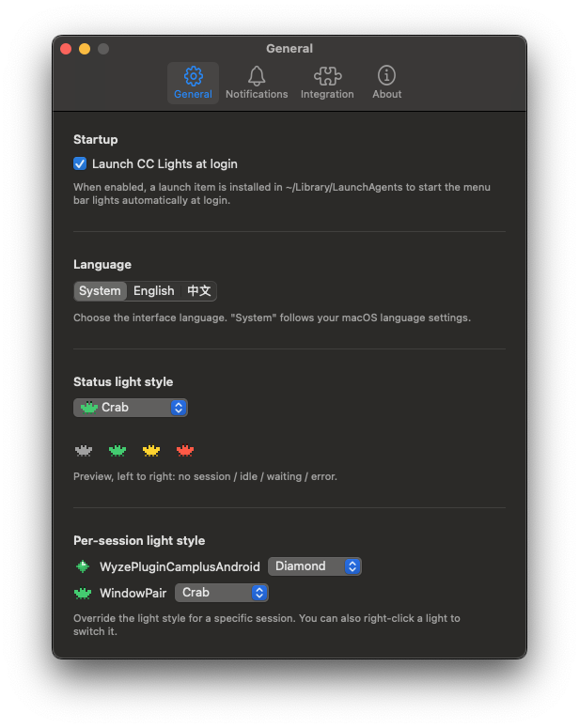Click the green diamond icon beside WyzePluginCamplusAndroid
Image resolution: width=579 pixels, height=728 pixels.
pos(83,566)
